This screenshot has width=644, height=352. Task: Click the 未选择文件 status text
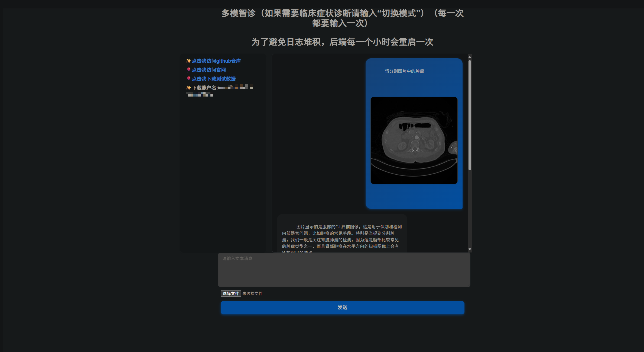pyautogui.click(x=252, y=293)
